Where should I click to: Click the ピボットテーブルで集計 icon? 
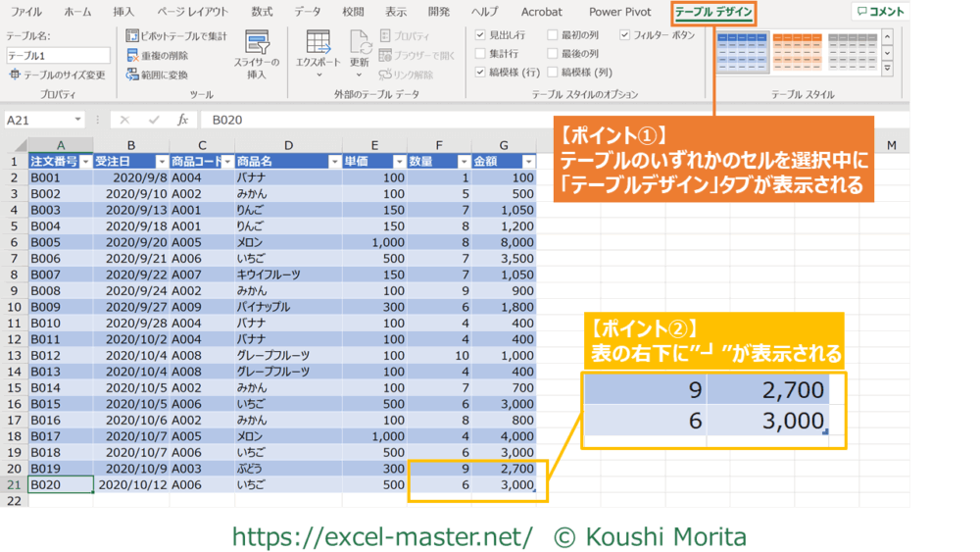coord(133,35)
